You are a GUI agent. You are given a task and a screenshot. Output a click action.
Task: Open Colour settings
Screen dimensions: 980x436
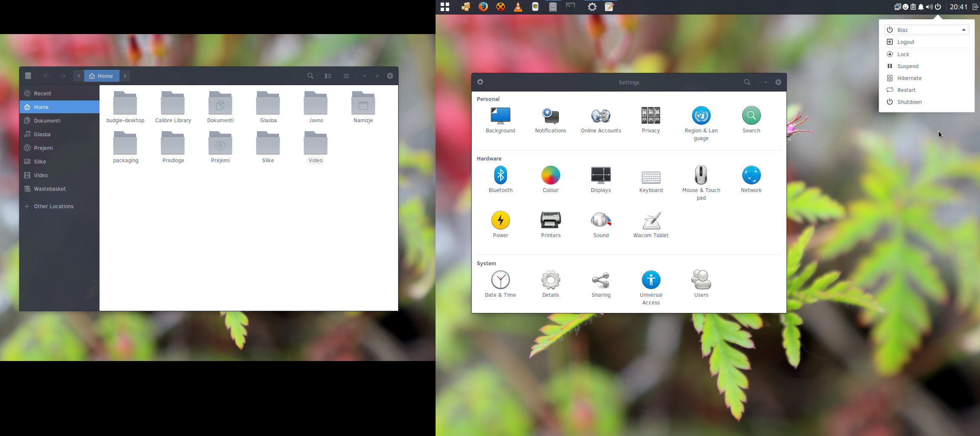(x=551, y=179)
